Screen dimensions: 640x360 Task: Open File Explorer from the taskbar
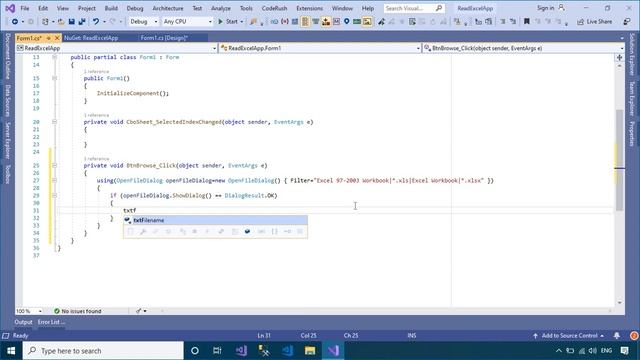(x=310, y=351)
